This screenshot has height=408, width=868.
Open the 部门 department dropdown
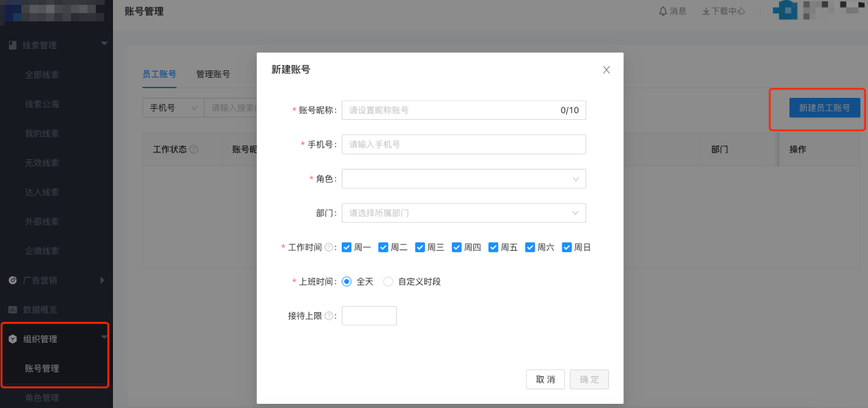[x=463, y=213]
